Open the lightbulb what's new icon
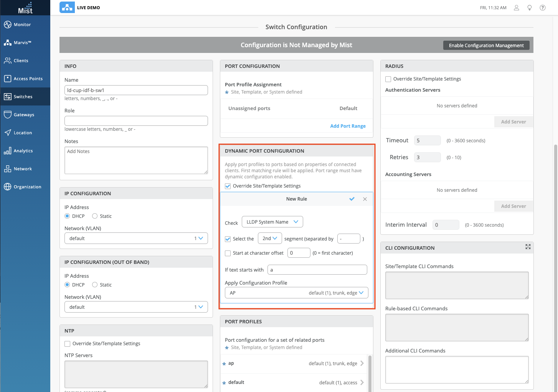Viewport: 558px width, 392px height. [x=530, y=8]
